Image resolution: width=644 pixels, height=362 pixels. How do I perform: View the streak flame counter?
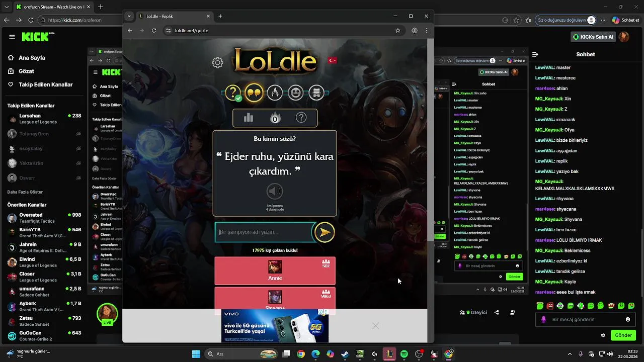[x=275, y=118]
